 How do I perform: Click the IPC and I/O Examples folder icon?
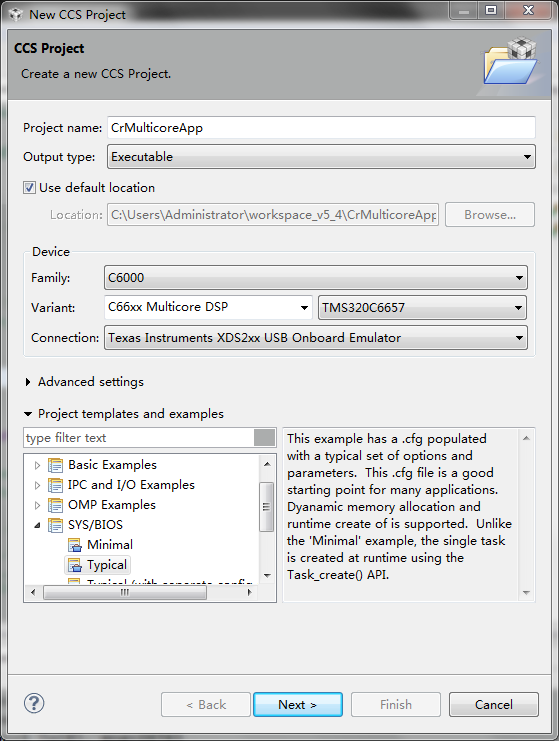pos(55,485)
